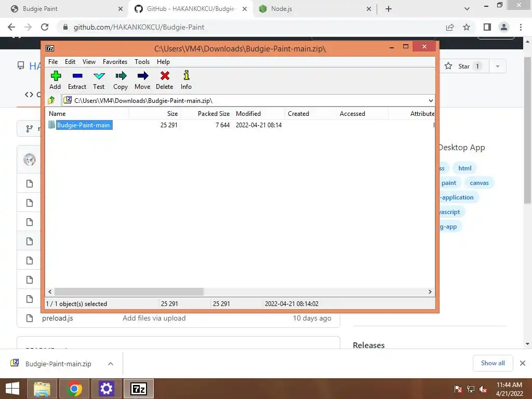Open preload.js file link
This screenshot has width=532, height=399.
pos(57,318)
